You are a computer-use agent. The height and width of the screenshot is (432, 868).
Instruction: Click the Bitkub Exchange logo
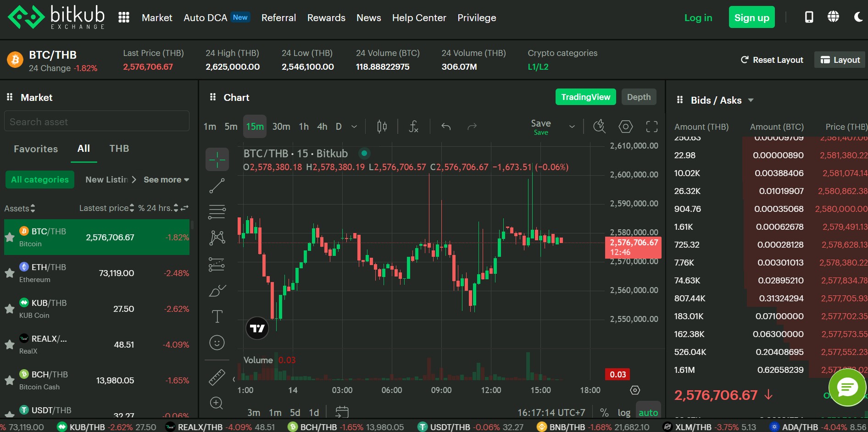point(56,17)
